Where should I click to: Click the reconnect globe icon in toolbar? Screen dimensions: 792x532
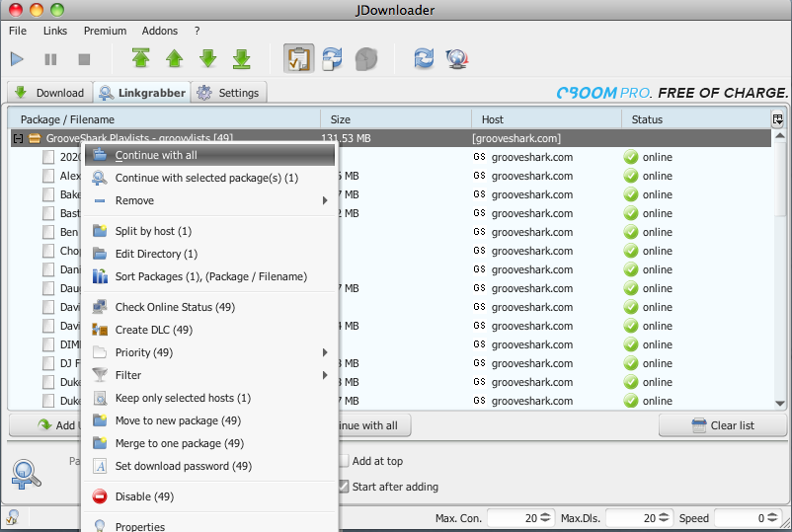click(456, 59)
